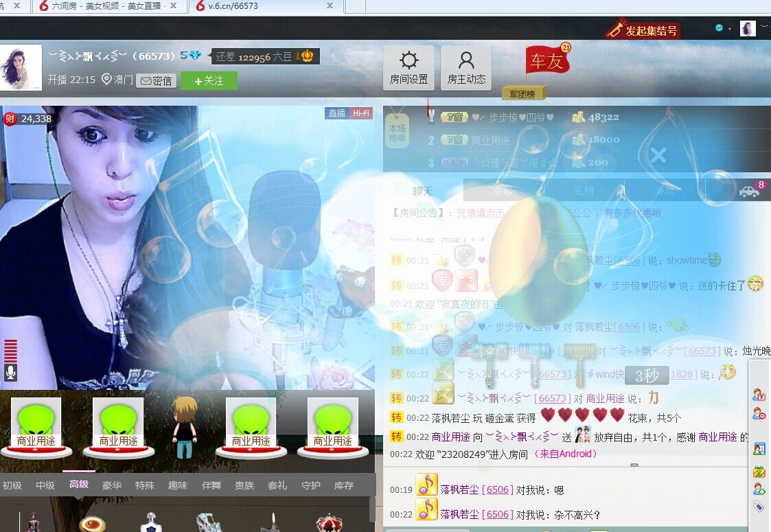The image size is (771, 532).
Task: Select the 高级 gift tab
Action: [79, 485]
